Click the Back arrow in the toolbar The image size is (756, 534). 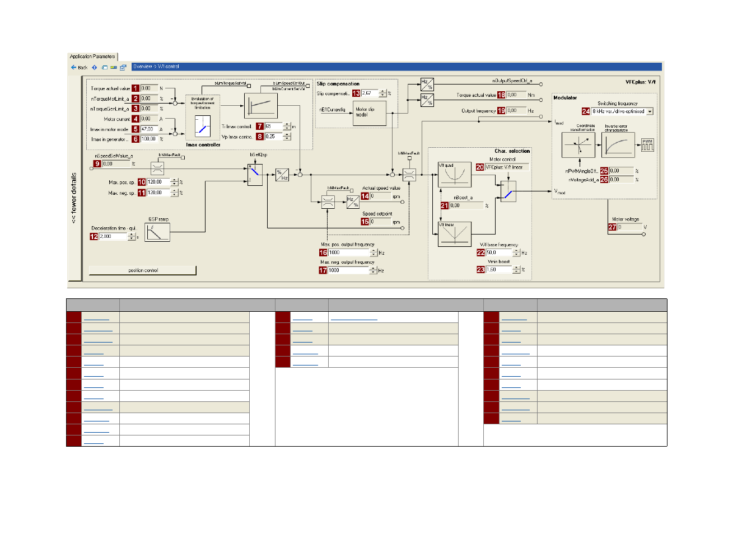tap(73, 67)
